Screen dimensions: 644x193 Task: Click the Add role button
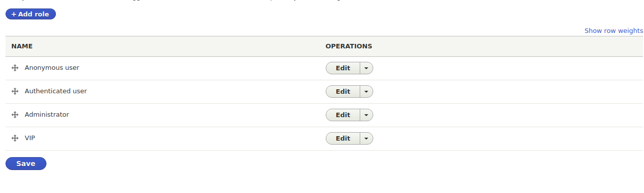(30, 14)
